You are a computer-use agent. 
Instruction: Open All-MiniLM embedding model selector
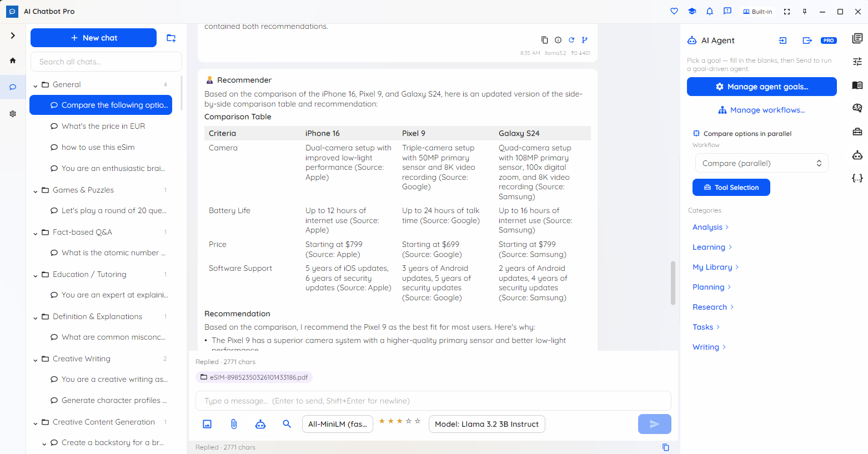(338, 424)
